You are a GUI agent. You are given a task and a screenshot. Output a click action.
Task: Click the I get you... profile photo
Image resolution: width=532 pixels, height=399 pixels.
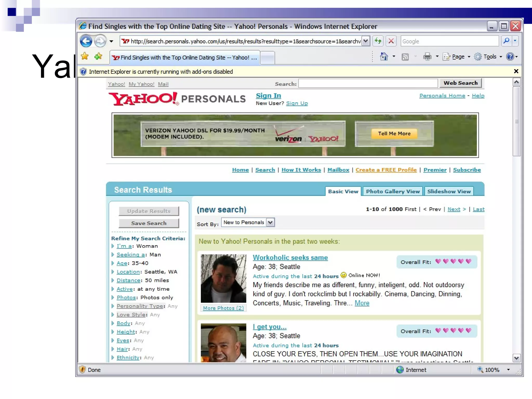[223, 343]
